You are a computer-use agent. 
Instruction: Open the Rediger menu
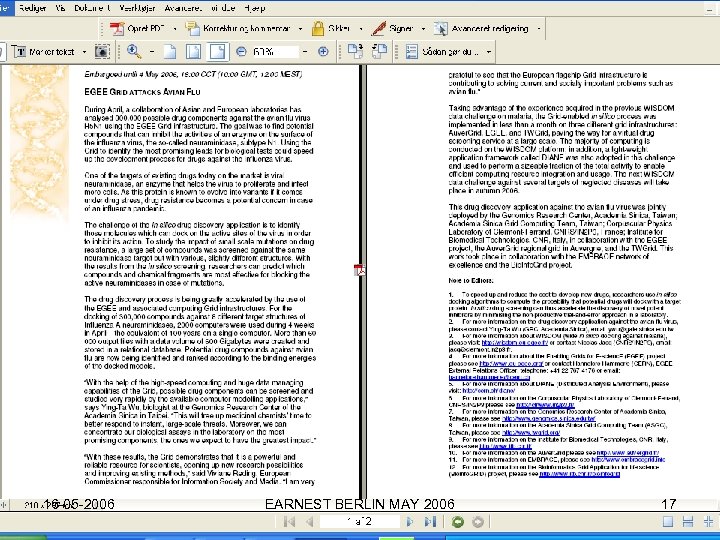(x=32, y=8)
